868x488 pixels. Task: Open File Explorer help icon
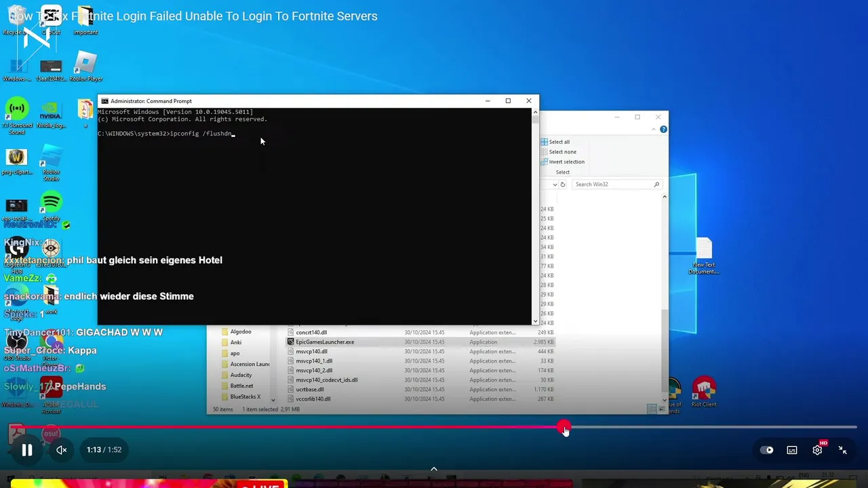(x=663, y=129)
